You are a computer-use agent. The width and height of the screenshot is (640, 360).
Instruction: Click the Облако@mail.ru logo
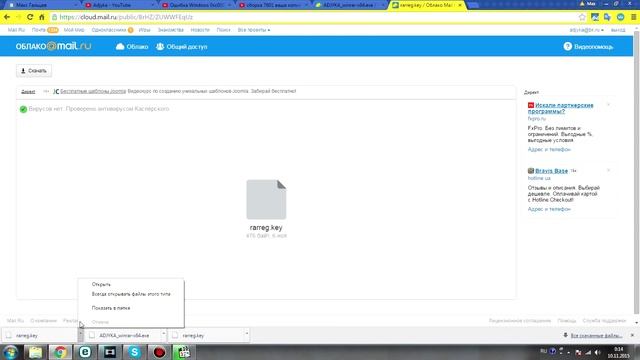click(x=53, y=46)
